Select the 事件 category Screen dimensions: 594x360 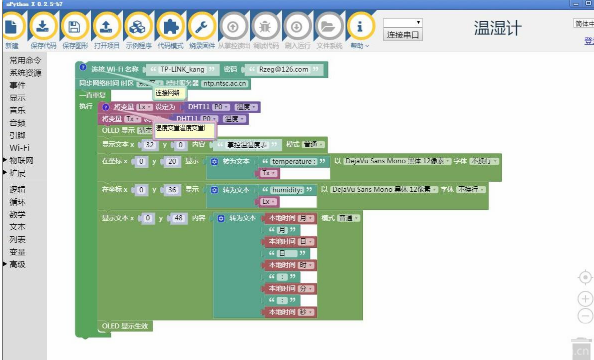tap(17, 85)
